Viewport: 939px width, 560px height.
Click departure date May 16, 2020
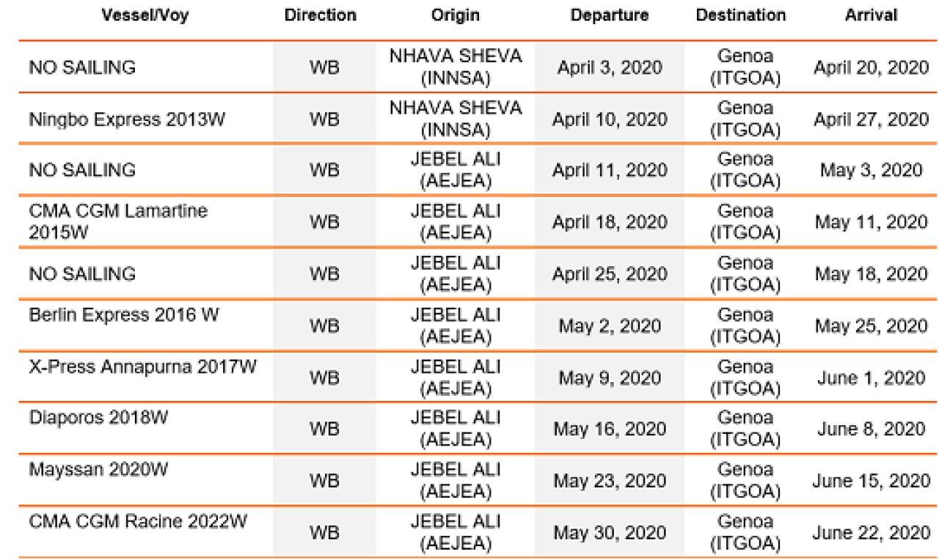[610, 429]
